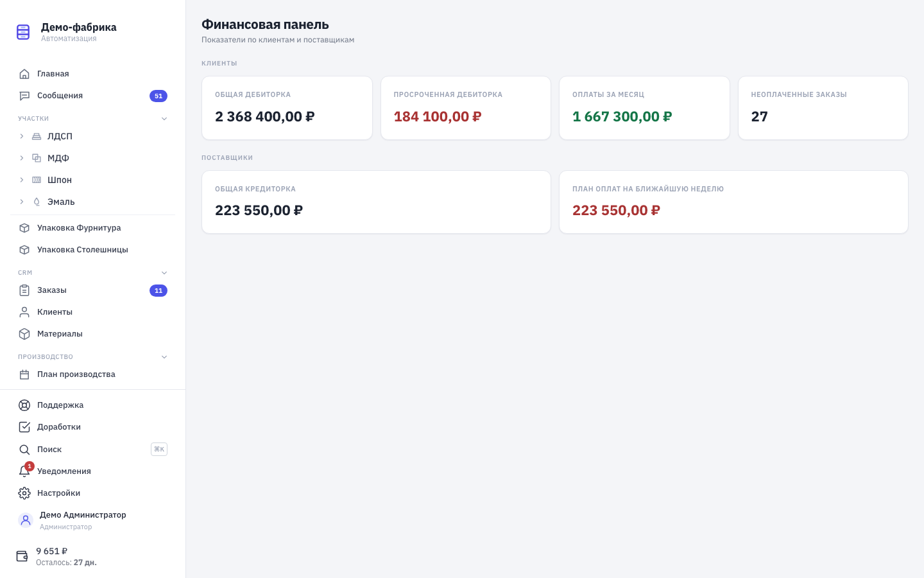Expand the ЛДСП tree item
The height and width of the screenshot is (578, 924).
21,136
